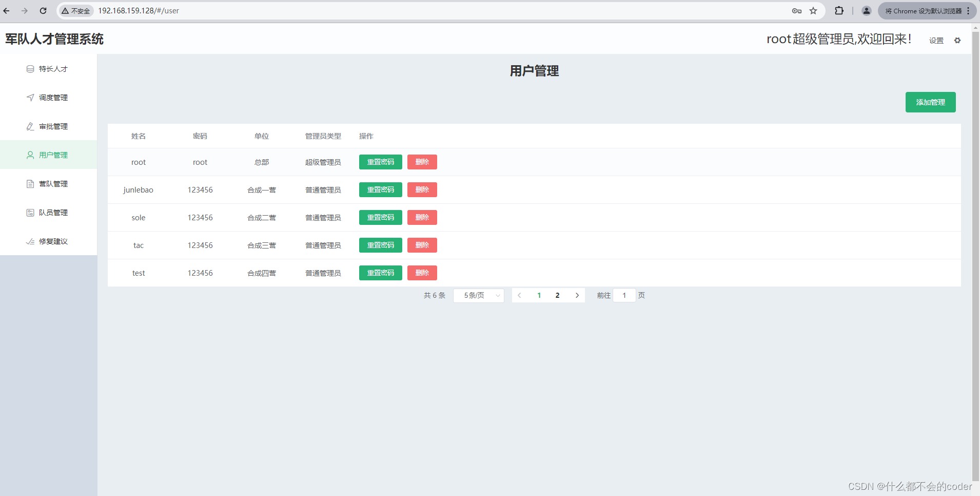Click the 添加管理 button
This screenshot has width=980, height=496.
(930, 102)
